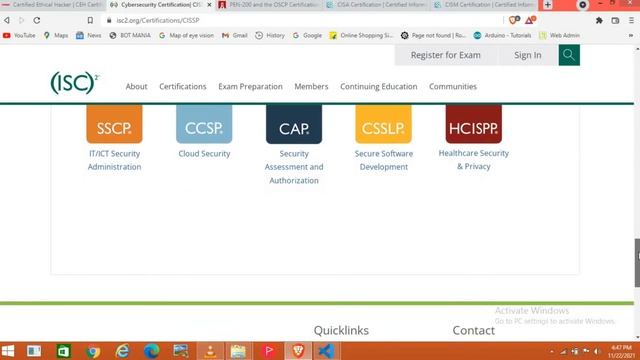Open the Members menu
Image resolution: width=640 pixels, height=360 pixels.
click(x=311, y=87)
